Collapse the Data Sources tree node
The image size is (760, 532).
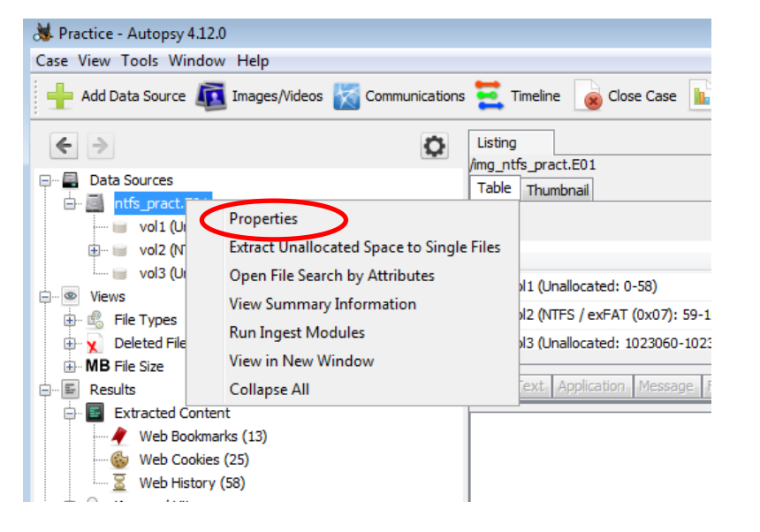[45, 180]
